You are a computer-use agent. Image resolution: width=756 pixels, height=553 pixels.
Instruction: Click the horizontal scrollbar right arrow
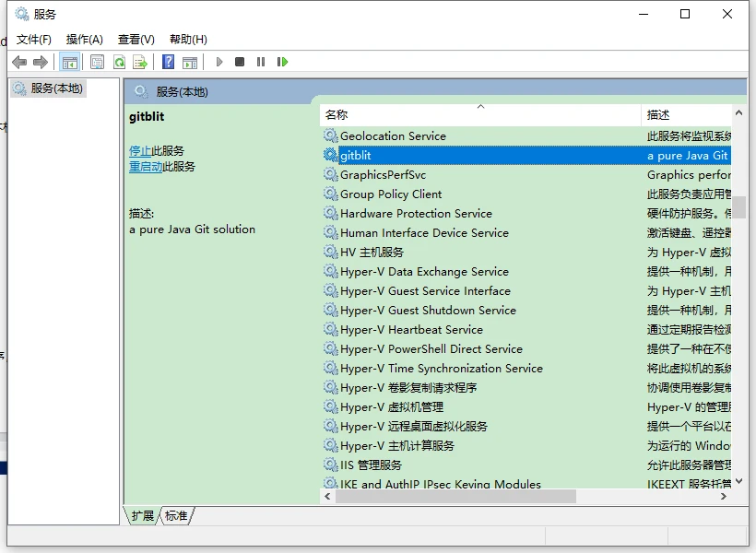point(724,496)
